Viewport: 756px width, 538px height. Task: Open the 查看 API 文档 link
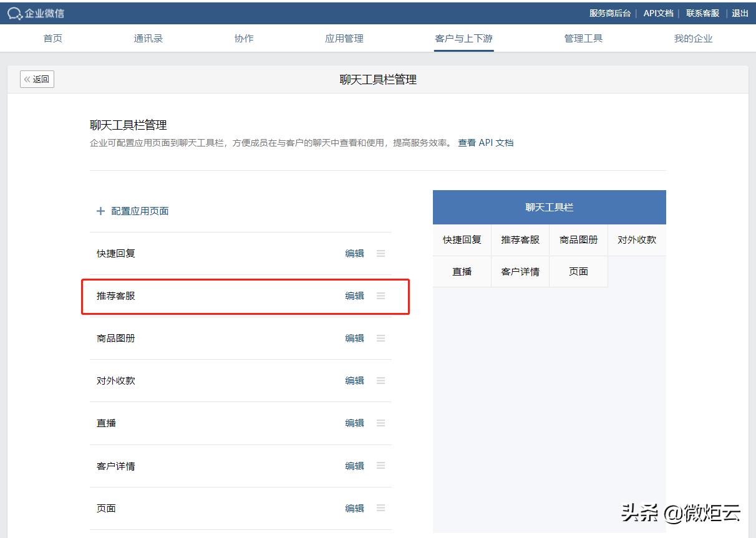pos(487,142)
